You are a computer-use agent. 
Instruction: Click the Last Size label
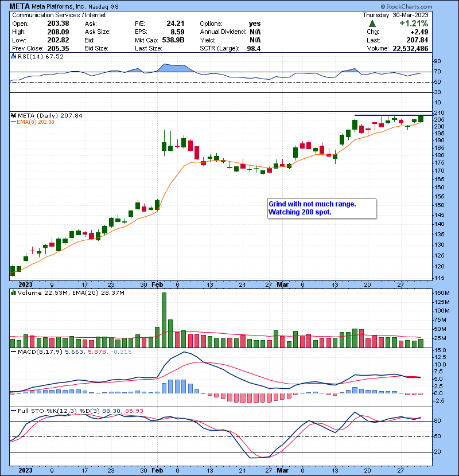tap(148, 49)
